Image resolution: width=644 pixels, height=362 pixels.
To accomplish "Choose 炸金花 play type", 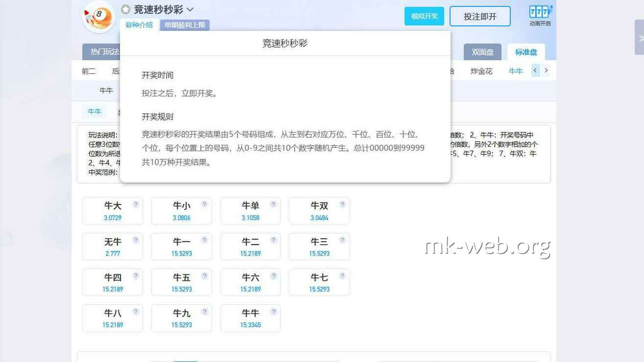I will coord(481,71).
